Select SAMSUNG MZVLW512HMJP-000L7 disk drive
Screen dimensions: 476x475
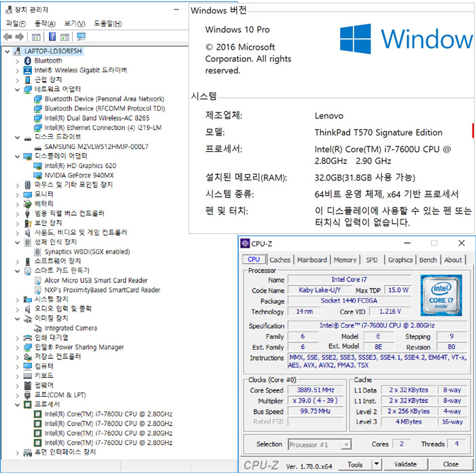click(x=97, y=147)
